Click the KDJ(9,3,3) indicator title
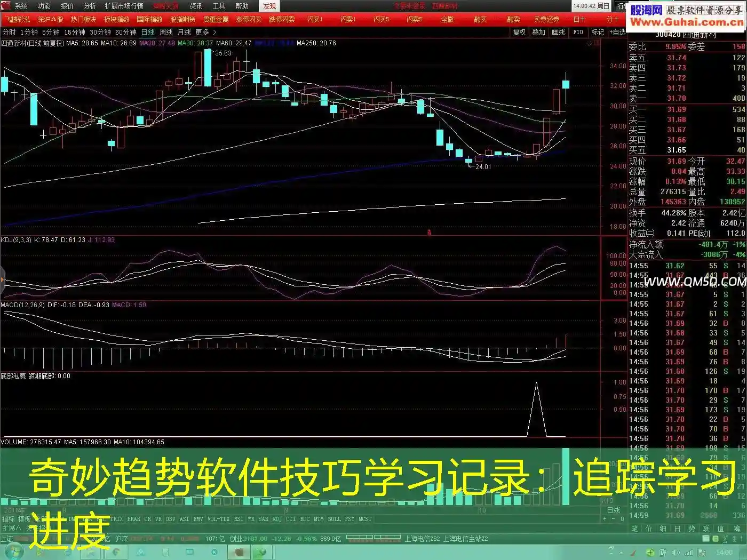Image resolution: width=747 pixels, height=560 pixels. 16,240
